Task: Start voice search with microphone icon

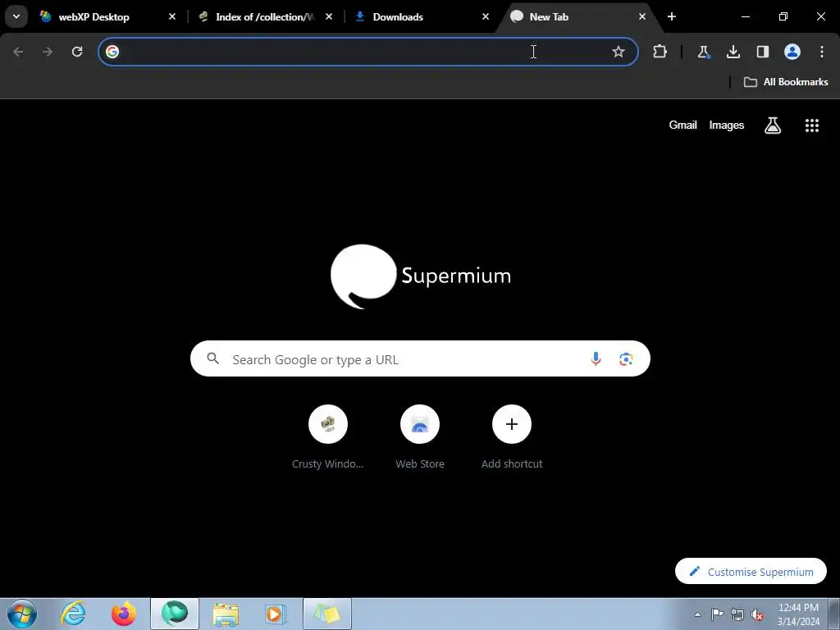Action: (596, 359)
